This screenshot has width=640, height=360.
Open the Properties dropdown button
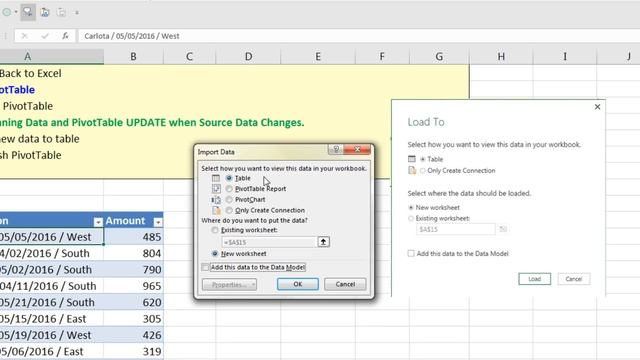[229, 284]
